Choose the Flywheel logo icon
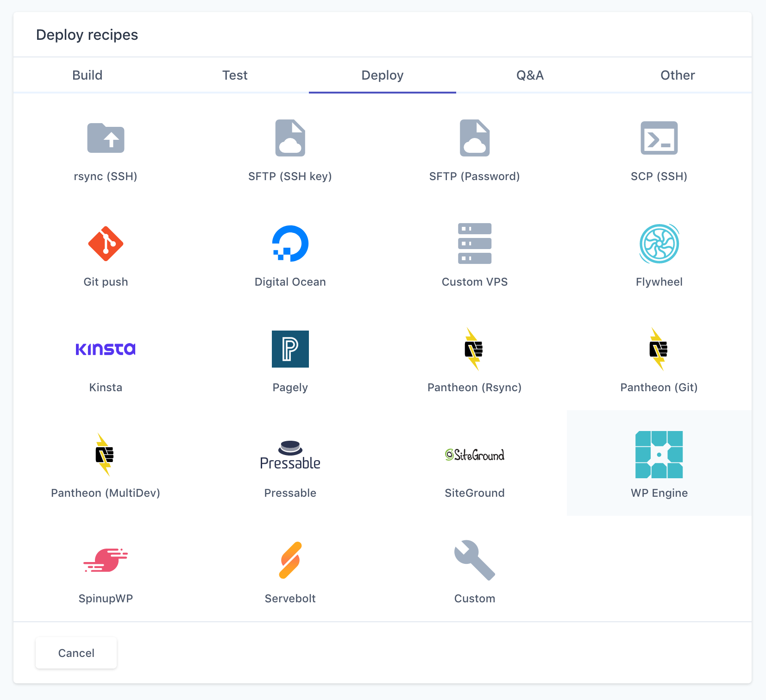Viewport: 766px width, 700px height. click(x=659, y=244)
